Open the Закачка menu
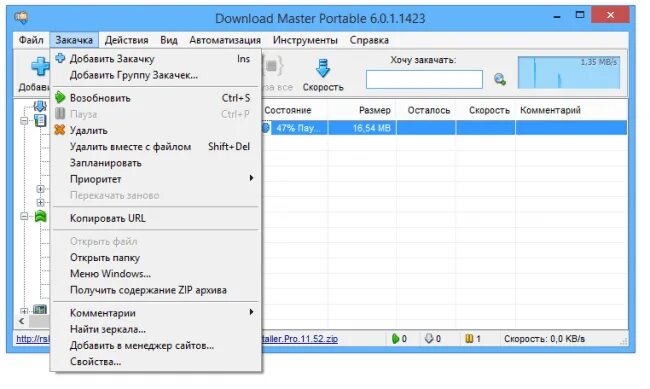Image resolution: width=650 pixels, height=389 pixels. pos(74,40)
